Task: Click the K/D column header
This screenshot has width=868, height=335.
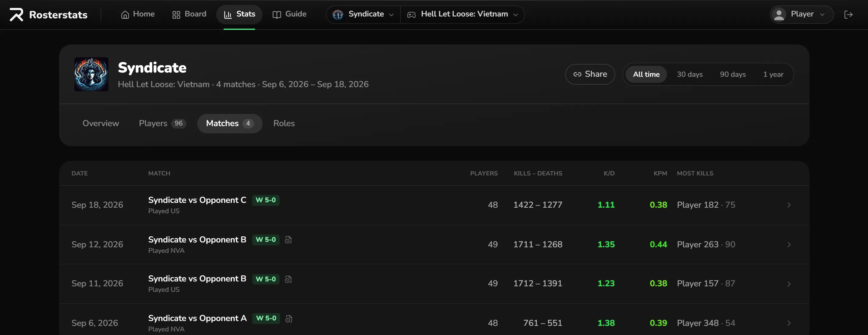Action: pos(609,173)
